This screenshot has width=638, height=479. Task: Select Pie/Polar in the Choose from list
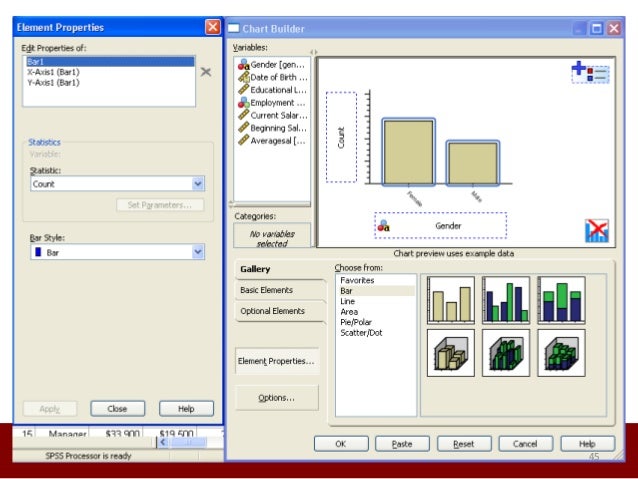(x=361, y=322)
